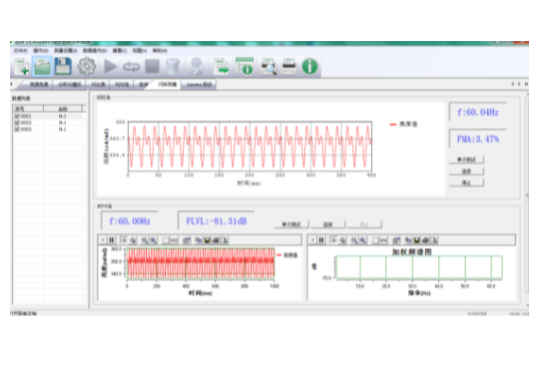Viewport: 540px width, 380px height.
Task: Click the 名称 column header in data list
Action: [x=63, y=109]
